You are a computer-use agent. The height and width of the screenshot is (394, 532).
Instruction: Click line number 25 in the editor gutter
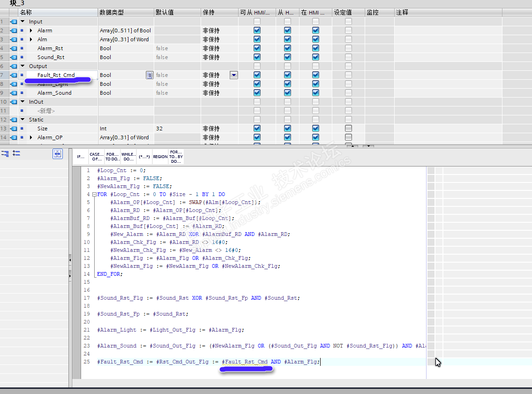coord(87,362)
